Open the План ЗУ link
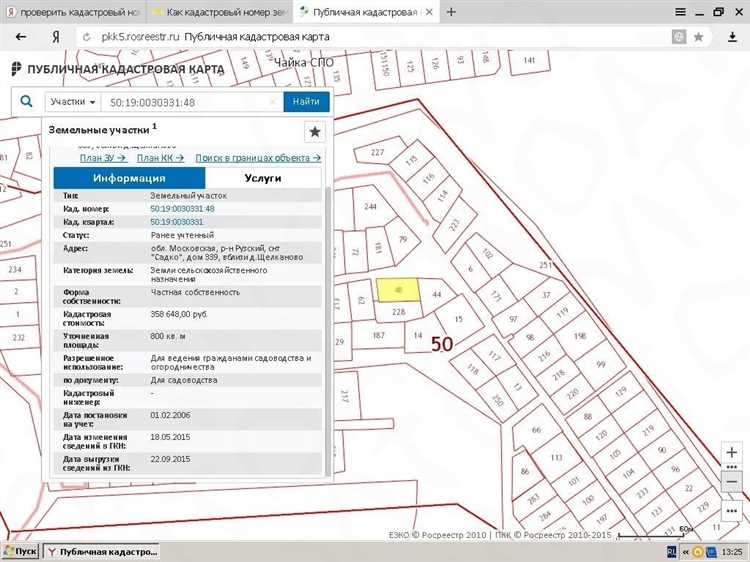 click(102, 157)
